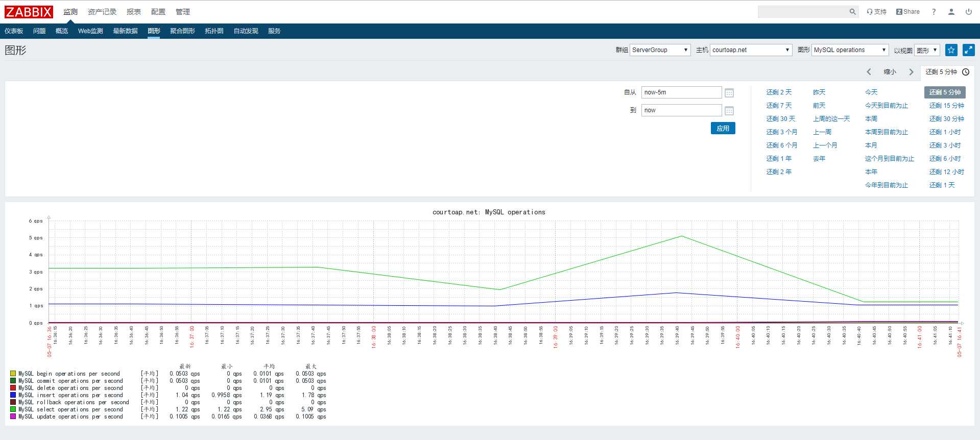The width and height of the screenshot is (980, 440).
Task: Click the Apply button
Action: pos(723,128)
